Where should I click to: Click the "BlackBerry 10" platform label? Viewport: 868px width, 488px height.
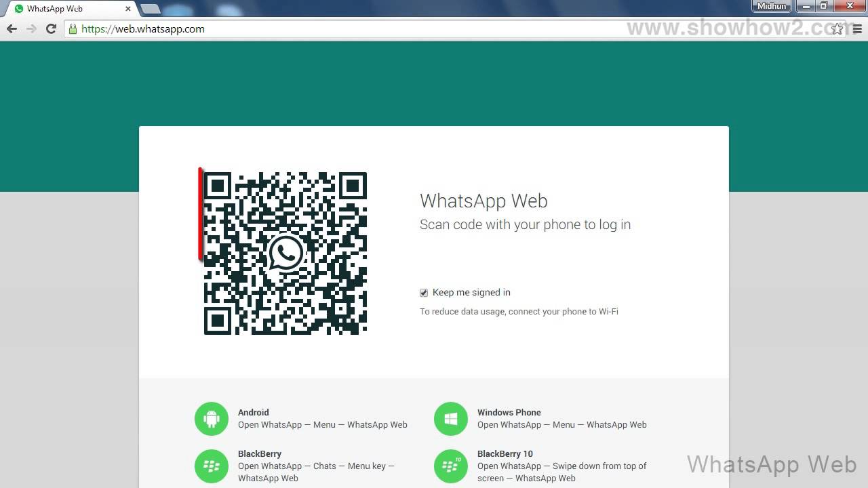coord(505,454)
